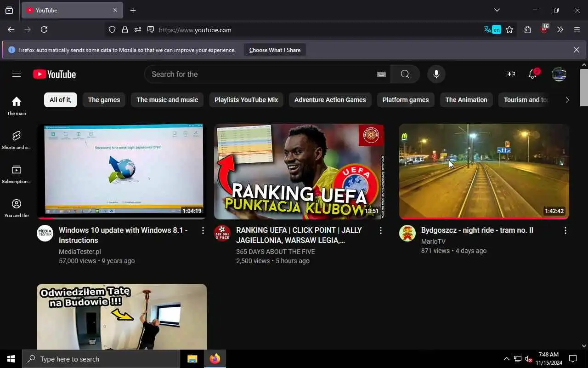Go to The main home sidebar icon
The image size is (588, 368).
point(17,106)
